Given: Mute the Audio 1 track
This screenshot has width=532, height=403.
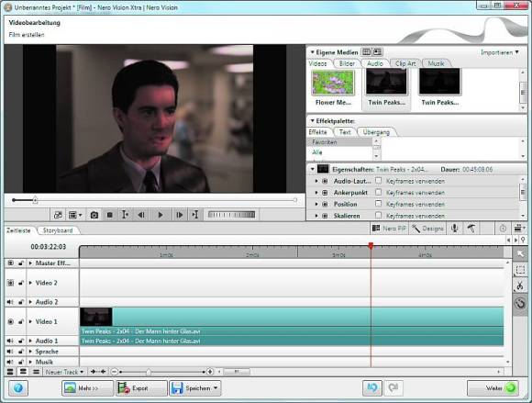Looking at the screenshot, I should 10,341.
